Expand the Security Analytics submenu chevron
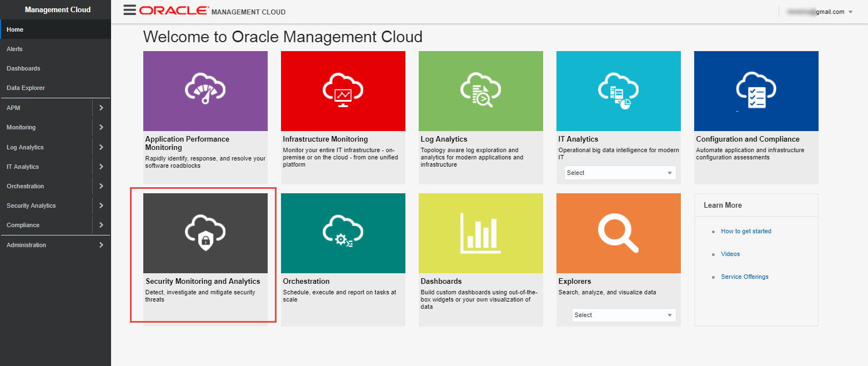868x366 pixels. [101, 205]
